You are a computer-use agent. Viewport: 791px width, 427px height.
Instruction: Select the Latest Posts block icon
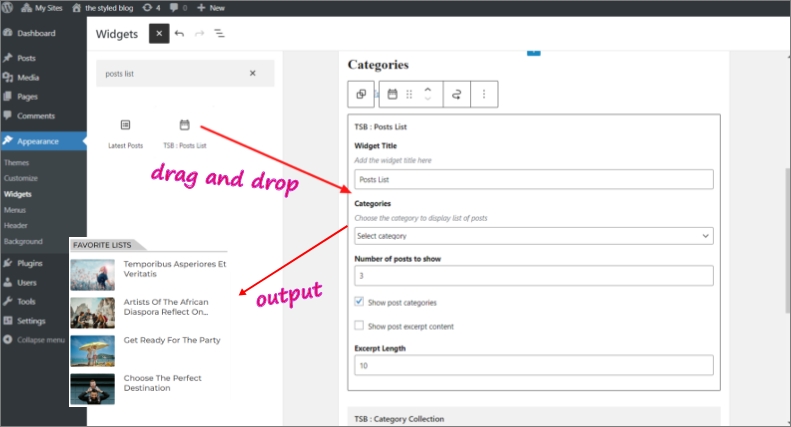pyautogui.click(x=125, y=126)
